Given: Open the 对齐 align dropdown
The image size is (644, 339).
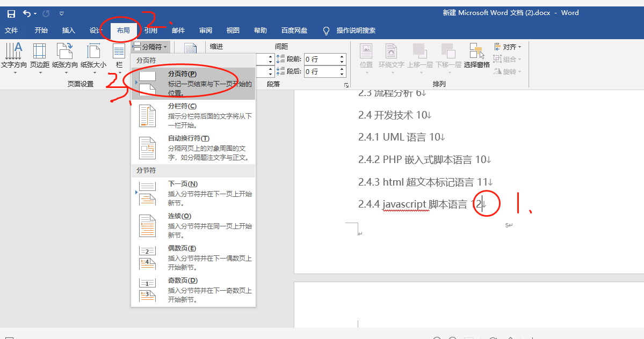Looking at the screenshot, I should [508, 47].
